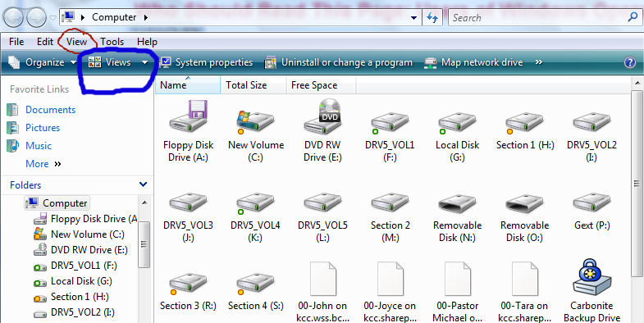Viewport: 644px width, 323px height.
Task: Select 00-Tara on kcc.sharep file icon
Action: [525, 279]
